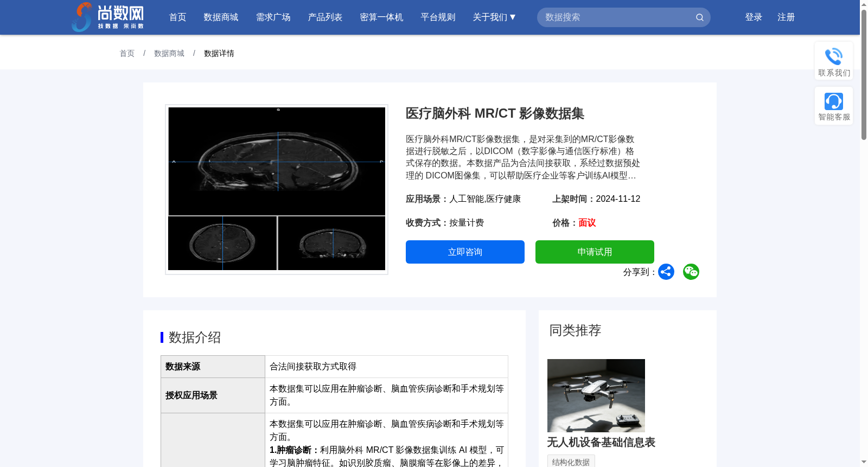Click the blue share icon

click(x=666, y=272)
